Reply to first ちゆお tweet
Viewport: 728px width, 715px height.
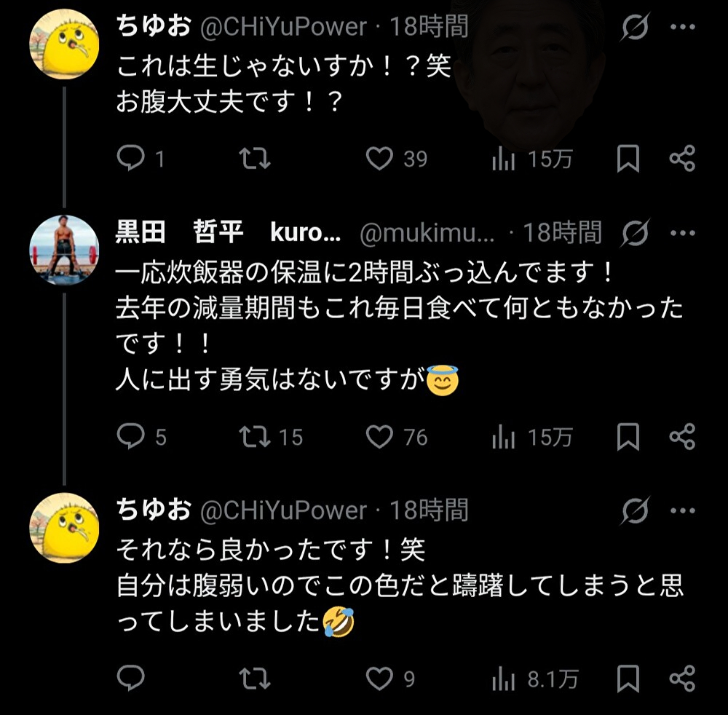click(x=131, y=158)
